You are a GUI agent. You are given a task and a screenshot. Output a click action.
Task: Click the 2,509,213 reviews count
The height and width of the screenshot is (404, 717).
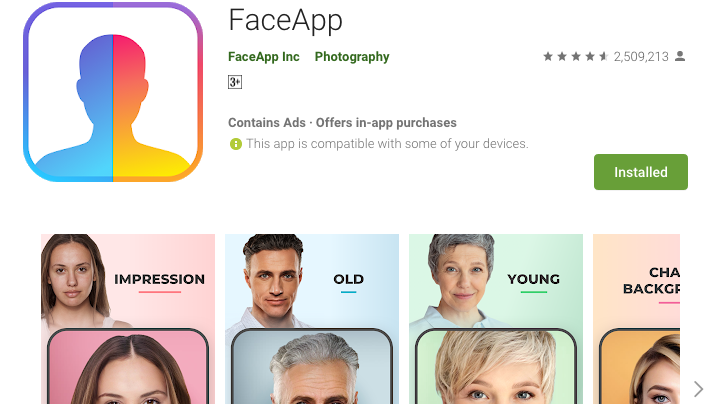click(x=641, y=57)
